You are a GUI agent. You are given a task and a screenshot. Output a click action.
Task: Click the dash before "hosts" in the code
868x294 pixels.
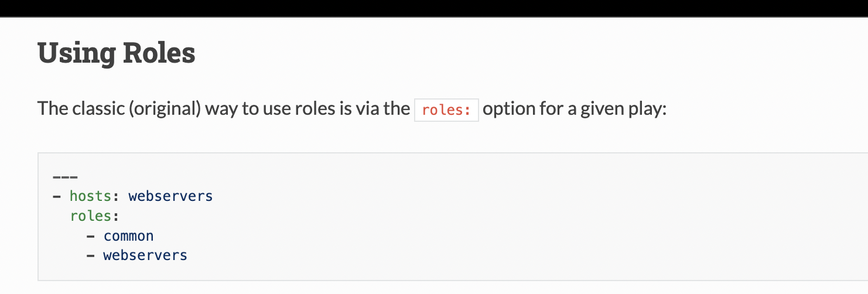click(x=57, y=196)
